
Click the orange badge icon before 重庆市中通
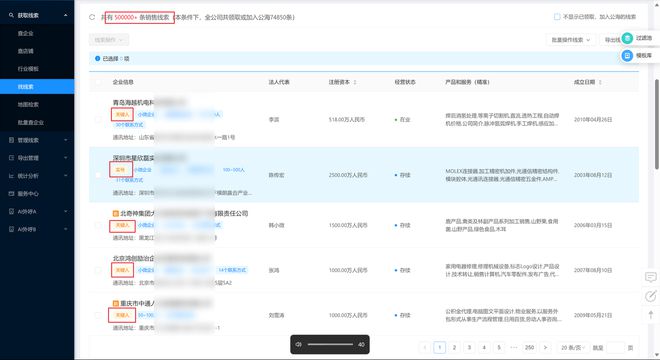click(116, 303)
